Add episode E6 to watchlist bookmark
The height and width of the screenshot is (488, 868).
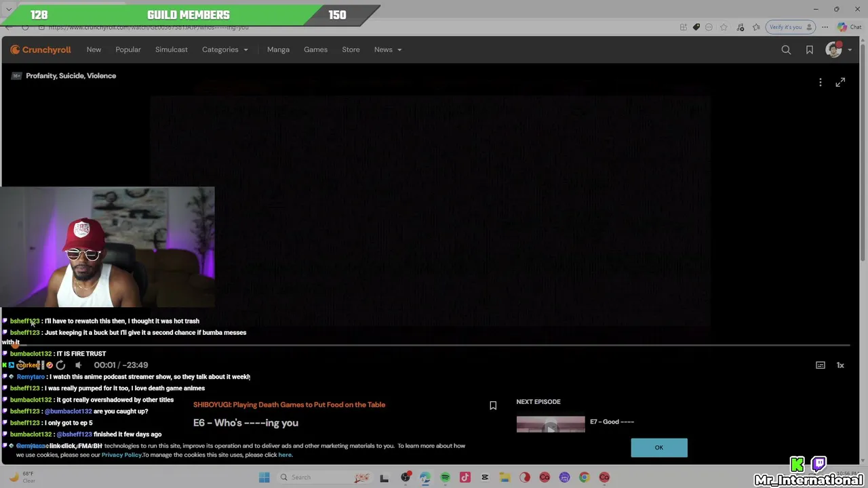point(493,405)
